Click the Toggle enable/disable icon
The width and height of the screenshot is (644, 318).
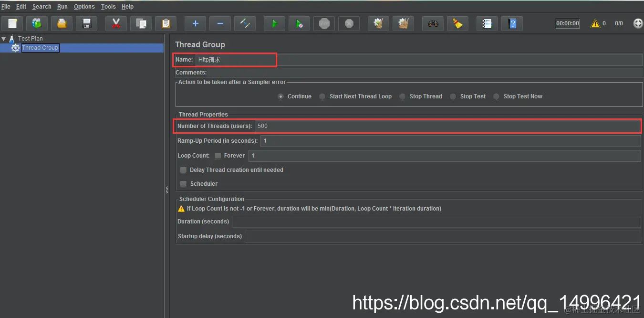coord(245,23)
